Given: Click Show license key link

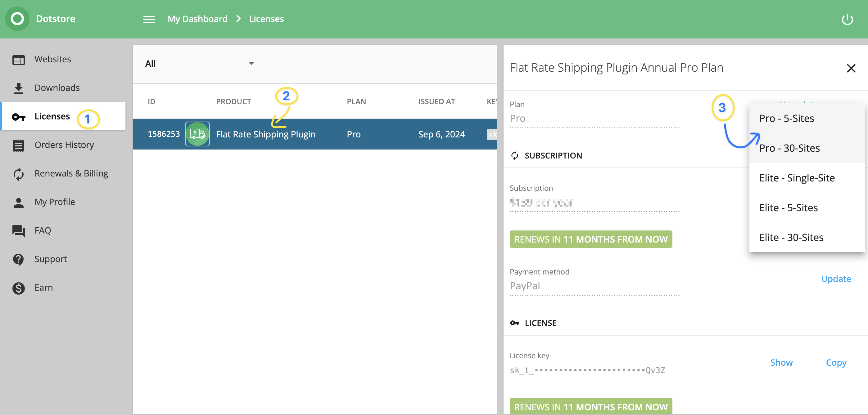Looking at the screenshot, I should click(781, 363).
